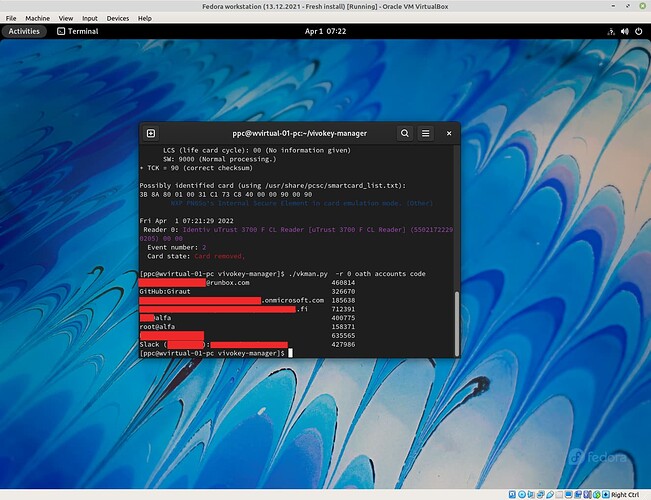
Task: Click the 'Fri Apr 1 07:21:29 2022' timestamp
Action: [186, 221]
